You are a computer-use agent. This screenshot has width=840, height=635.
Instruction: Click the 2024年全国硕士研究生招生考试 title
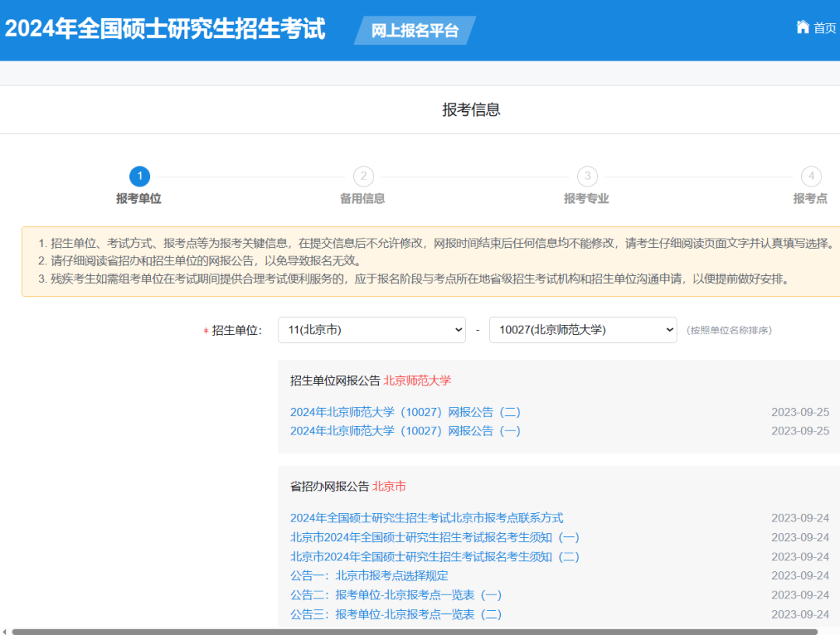point(165,29)
